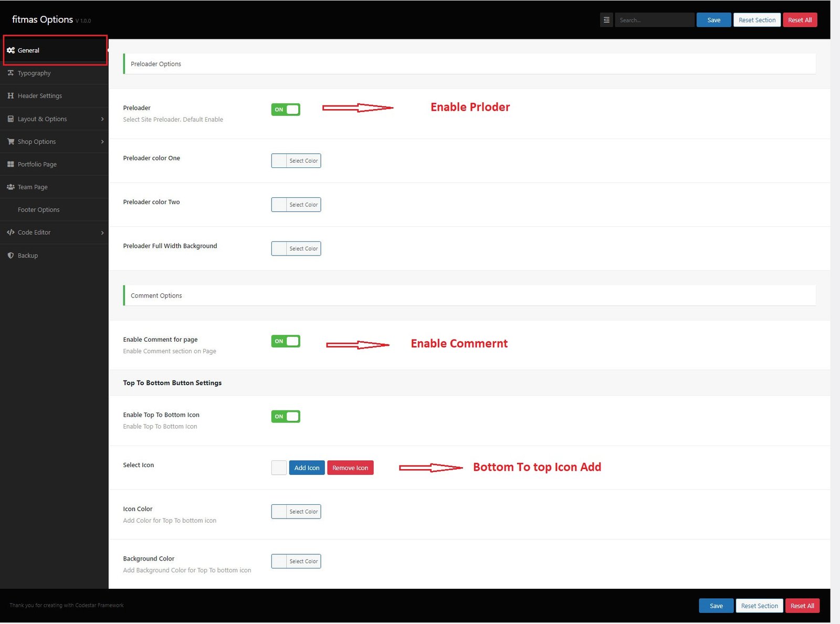Image resolution: width=840 pixels, height=624 pixels.
Task: Click the expand-all icon beside search box
Action: point(606,20)
